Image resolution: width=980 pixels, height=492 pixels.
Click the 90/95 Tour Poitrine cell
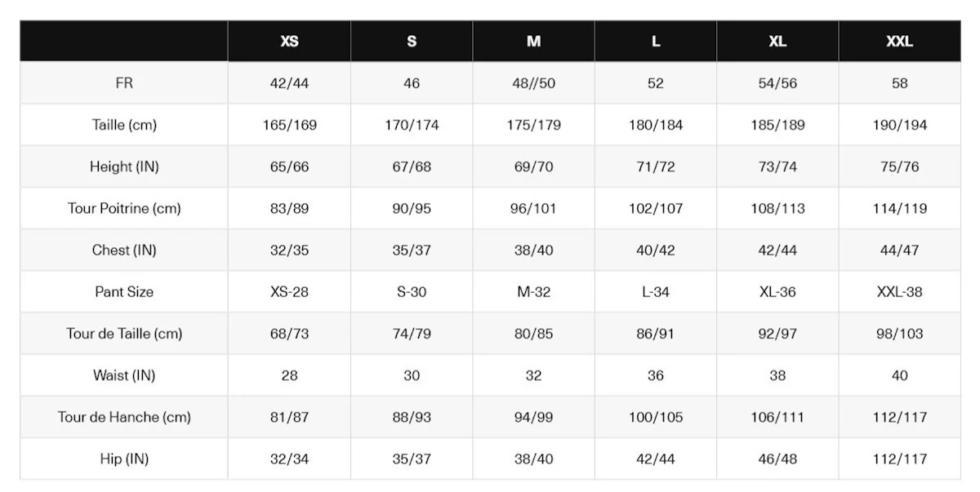click(412, 208)
